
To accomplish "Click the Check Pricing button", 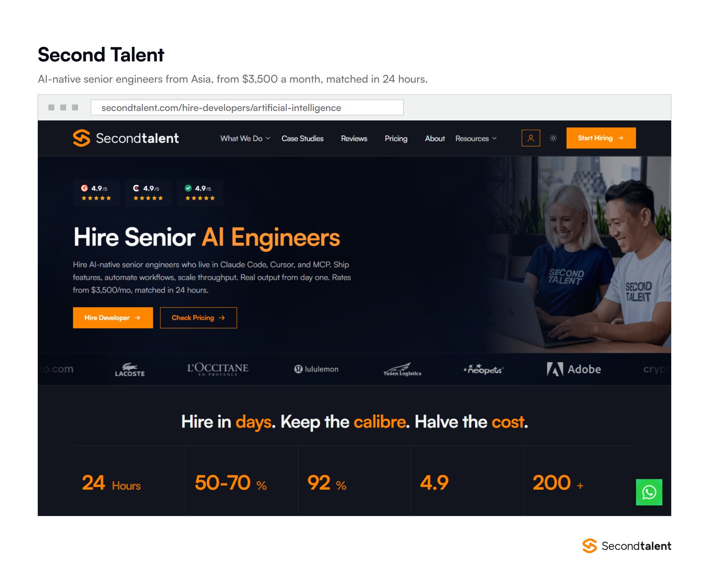I will coord(199,318).
